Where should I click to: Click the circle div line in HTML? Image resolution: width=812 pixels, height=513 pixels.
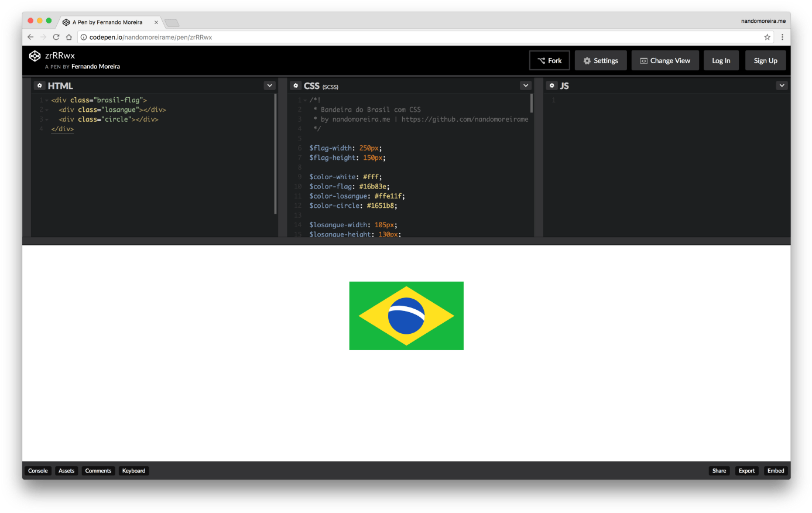pyautogui.click(x=108, y=119)
